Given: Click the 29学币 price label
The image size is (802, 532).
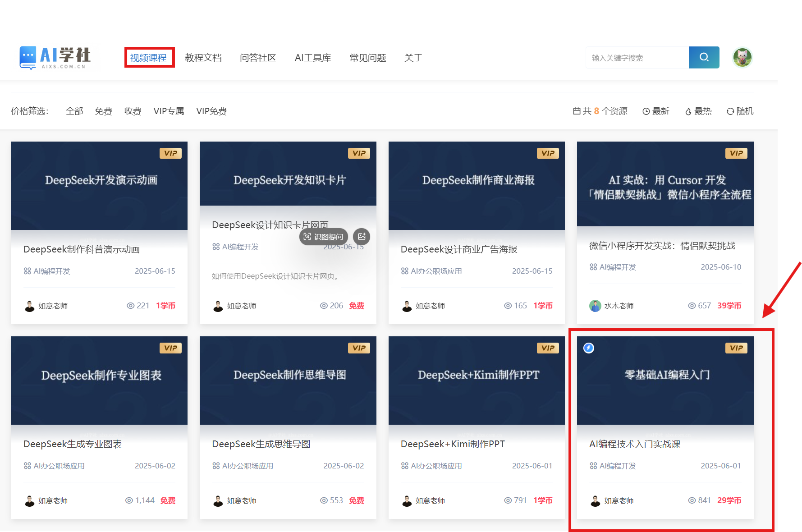Looking at the screenshot, I should pos(729,500).
